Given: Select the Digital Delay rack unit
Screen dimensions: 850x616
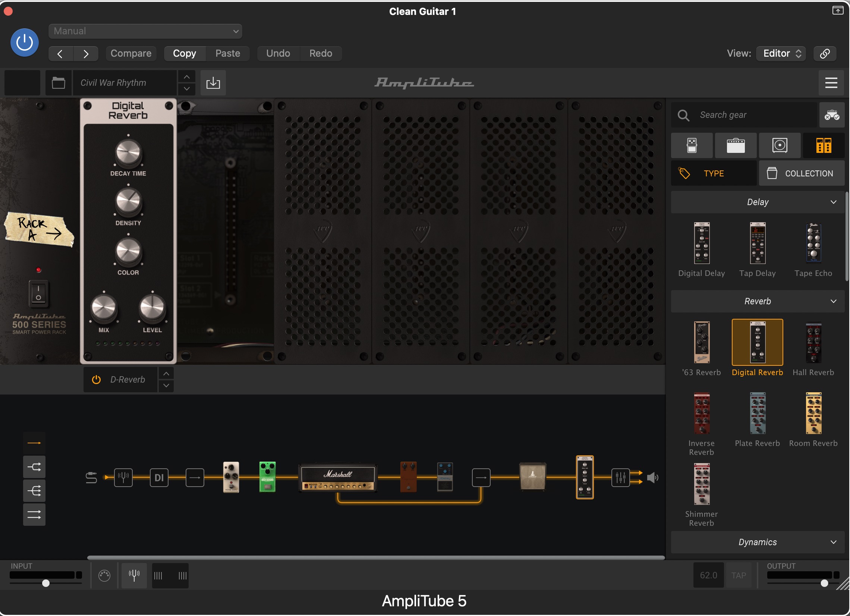Looking at the screenshot, I should pos(702,249).
